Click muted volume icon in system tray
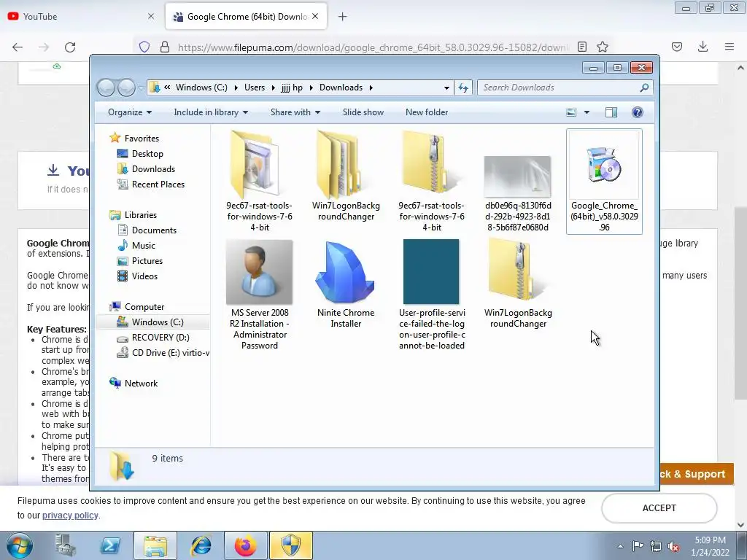 click(x=673, y=547)
